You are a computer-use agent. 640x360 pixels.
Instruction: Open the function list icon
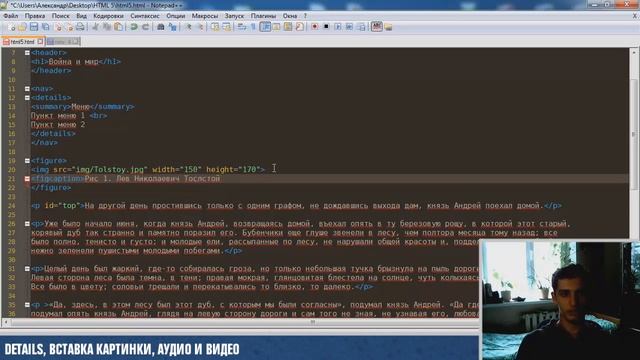300,27
